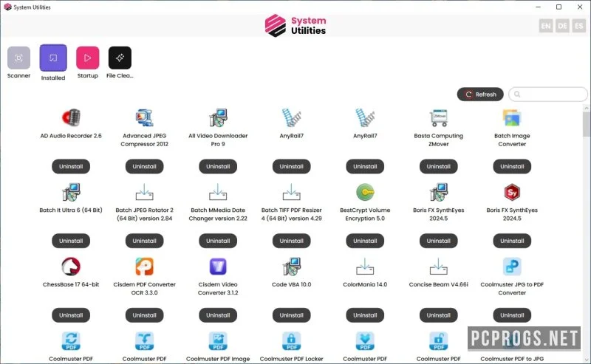Select the ChessBase 17 knight icon
This screenshot has width=591, height=364.
(71, 267)
